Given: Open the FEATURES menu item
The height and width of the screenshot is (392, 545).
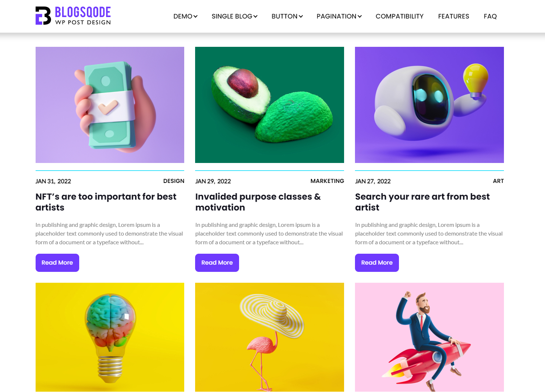Looking at the screenshot, I should point(453,16).
